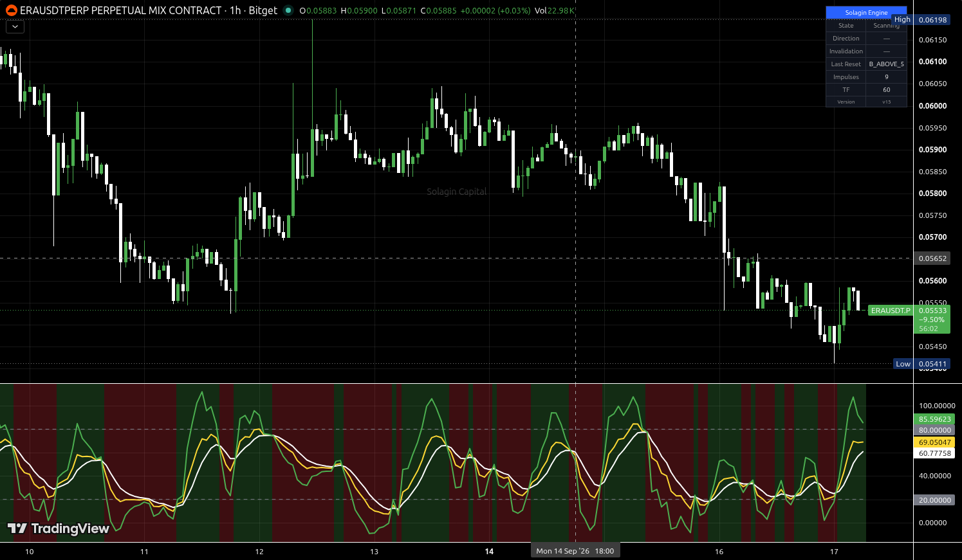The width and height of the screenshot is (962, 560).
Task: Click the 0.05800 price axis label
Action: click(932, 194)
